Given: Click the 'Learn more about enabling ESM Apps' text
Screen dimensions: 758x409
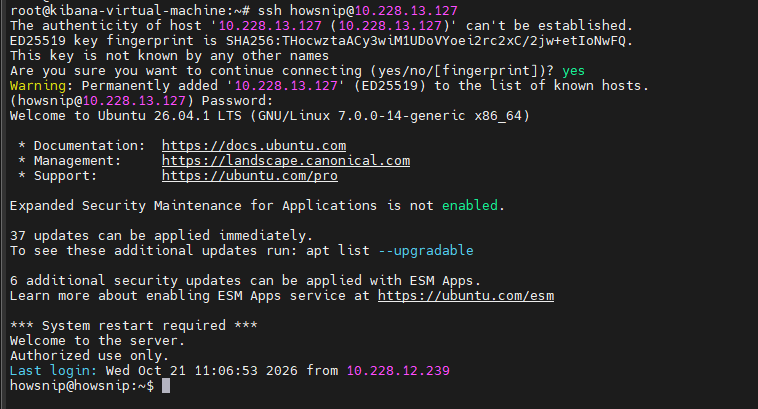Looking at the screenshot, I should (145, 295).
